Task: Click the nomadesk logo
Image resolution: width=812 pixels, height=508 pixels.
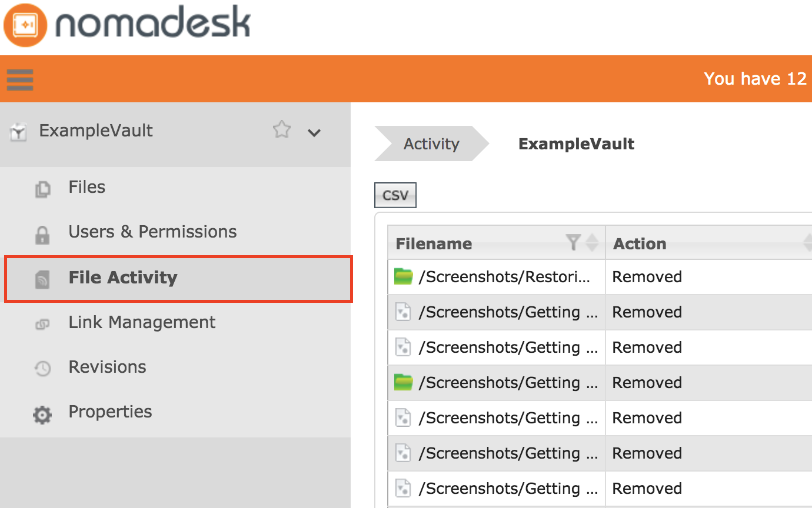Action: (127, 25)
